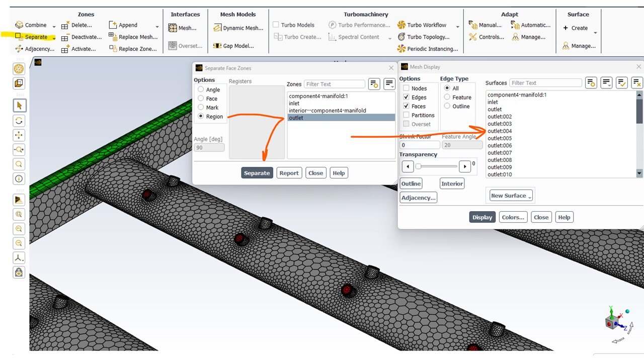The image size is (644, 362).
Task: Click Periodic Instancing in the ribbon
Action: coord(428,49)
